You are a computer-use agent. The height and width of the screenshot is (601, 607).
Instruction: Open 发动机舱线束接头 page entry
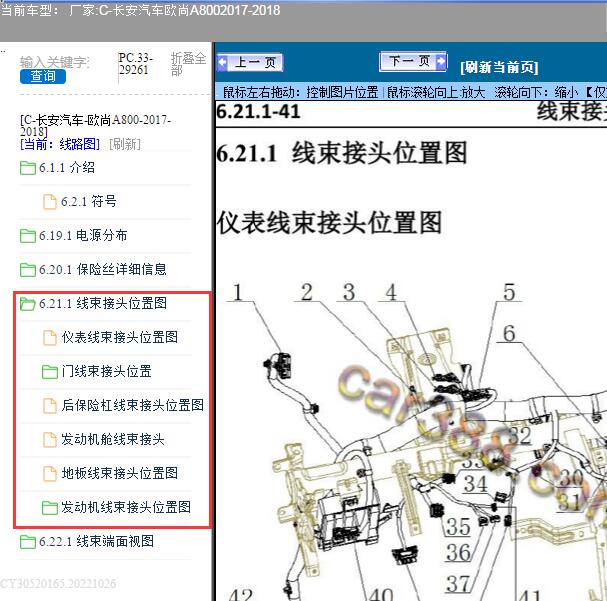point(113,439)
